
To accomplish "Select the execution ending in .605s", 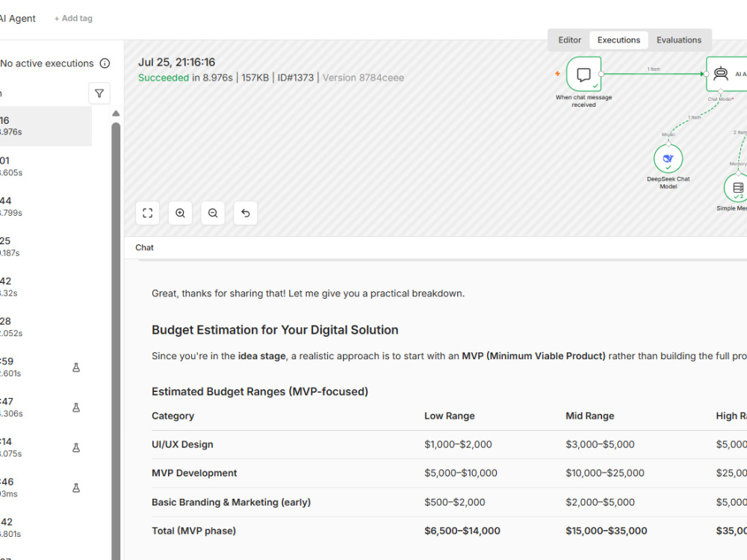I will click(x=46, y=167).
